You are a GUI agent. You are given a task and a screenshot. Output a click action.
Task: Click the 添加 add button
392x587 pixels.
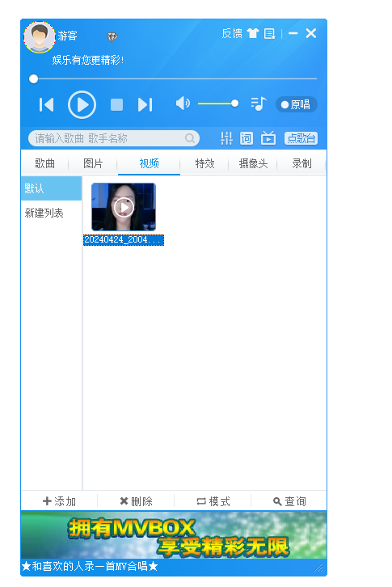(x=60, y=501)
